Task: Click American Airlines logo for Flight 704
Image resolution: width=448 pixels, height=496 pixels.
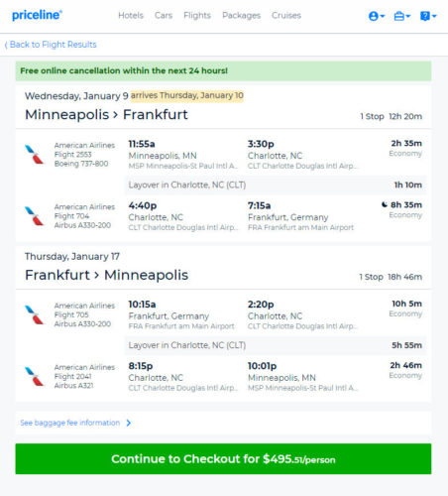Action: [35, 216]
